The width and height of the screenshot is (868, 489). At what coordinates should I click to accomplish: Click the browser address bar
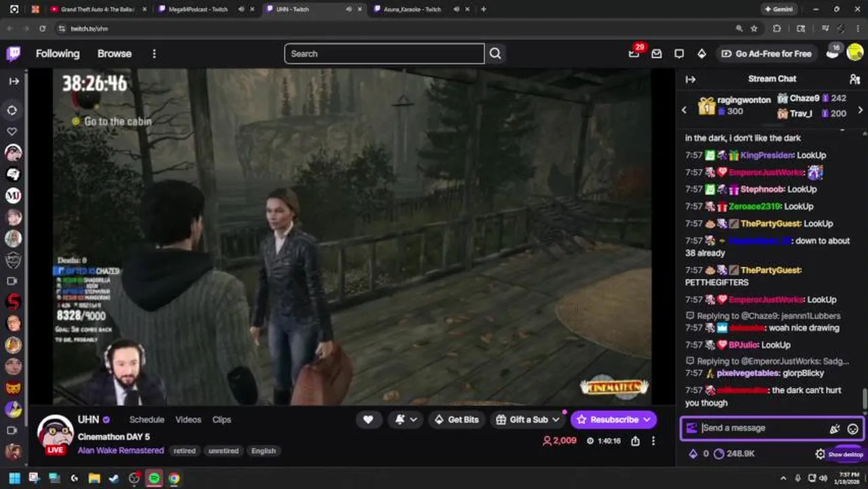[394, 29]
